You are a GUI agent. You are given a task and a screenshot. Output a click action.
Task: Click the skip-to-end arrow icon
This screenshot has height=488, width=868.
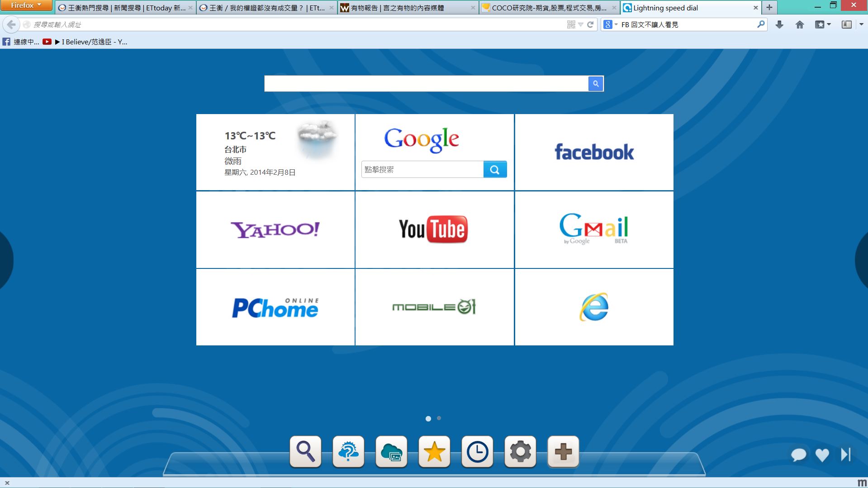pos(846,455)
